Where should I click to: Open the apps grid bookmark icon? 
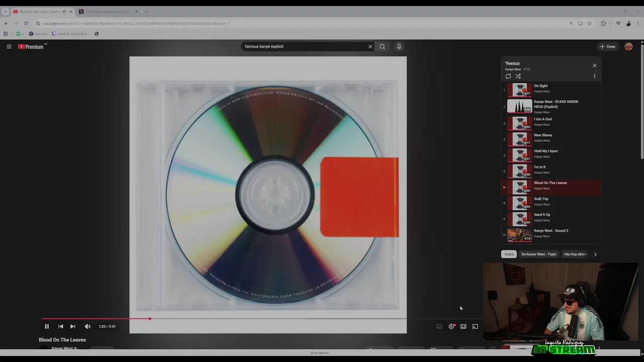click(6, 34)
